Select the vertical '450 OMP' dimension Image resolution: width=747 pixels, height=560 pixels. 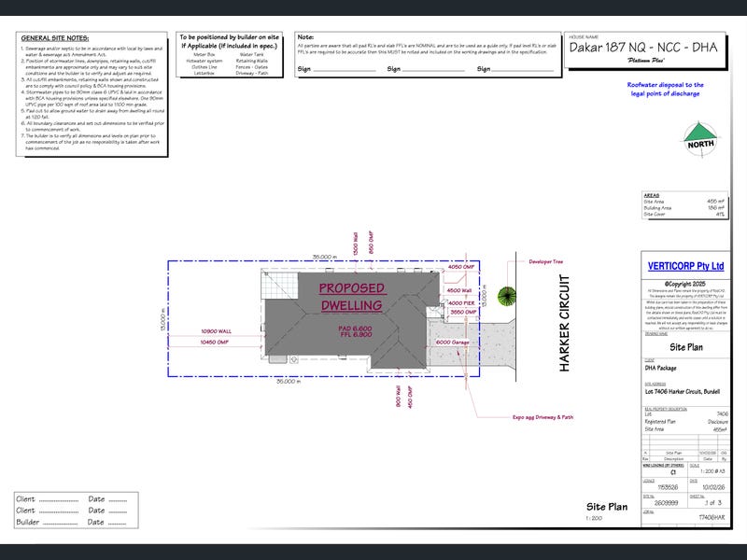click(410, 398)
